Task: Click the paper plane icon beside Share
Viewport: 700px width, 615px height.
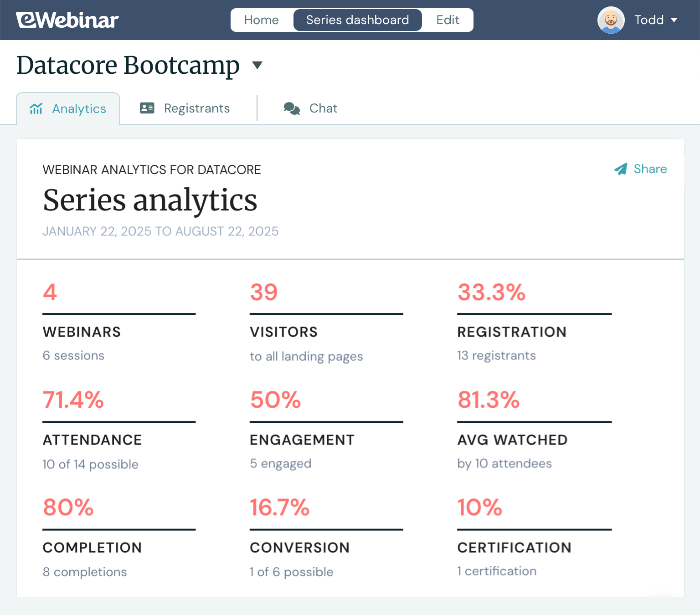Action: pyautogui.click(x=620, y=169)
